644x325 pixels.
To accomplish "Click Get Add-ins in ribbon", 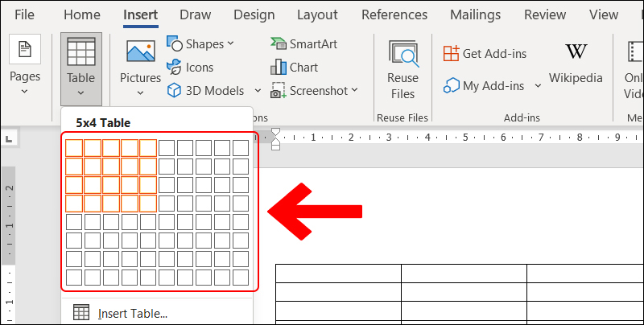I will pos(485,53).
